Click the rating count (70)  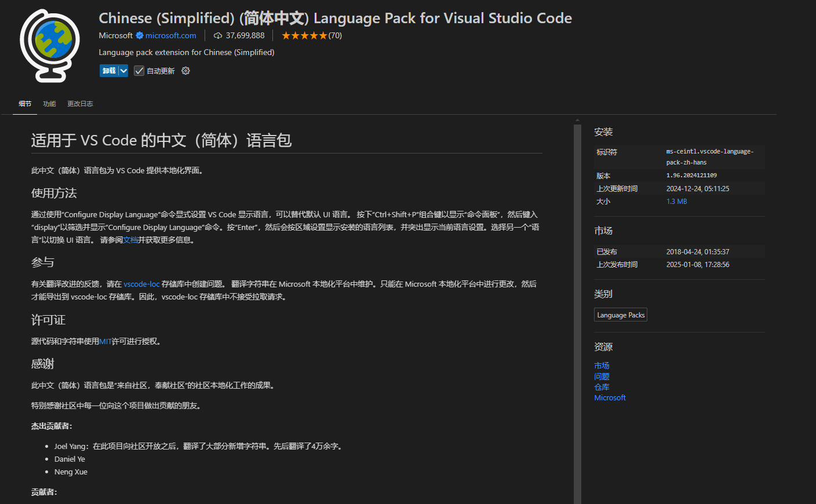[335, 35]
